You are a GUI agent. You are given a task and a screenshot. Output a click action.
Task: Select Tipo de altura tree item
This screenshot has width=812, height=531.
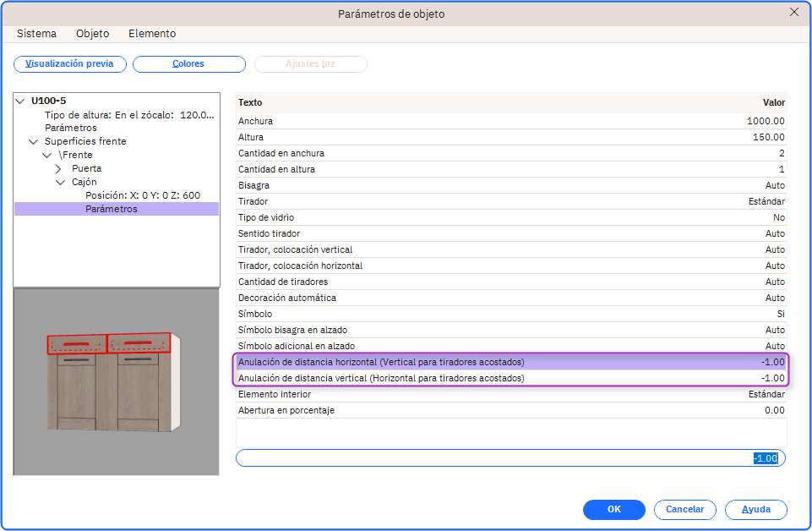tap(129, 115)
